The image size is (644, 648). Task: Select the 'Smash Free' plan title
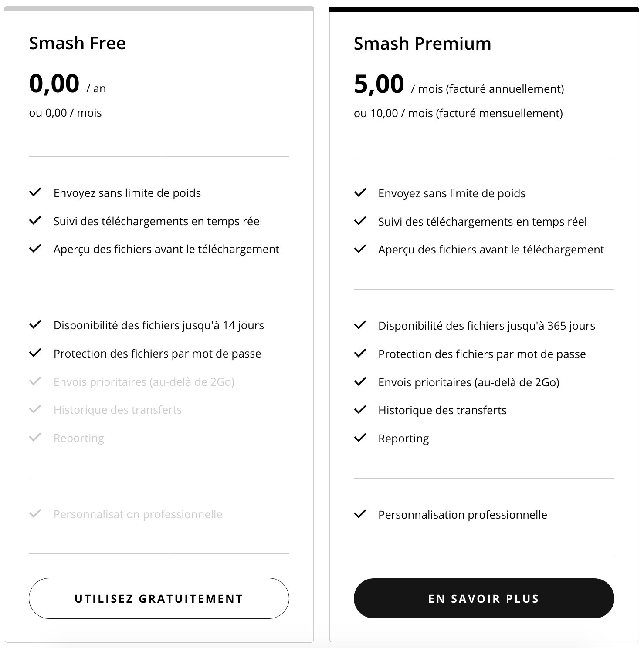click(x=77, y=43)
